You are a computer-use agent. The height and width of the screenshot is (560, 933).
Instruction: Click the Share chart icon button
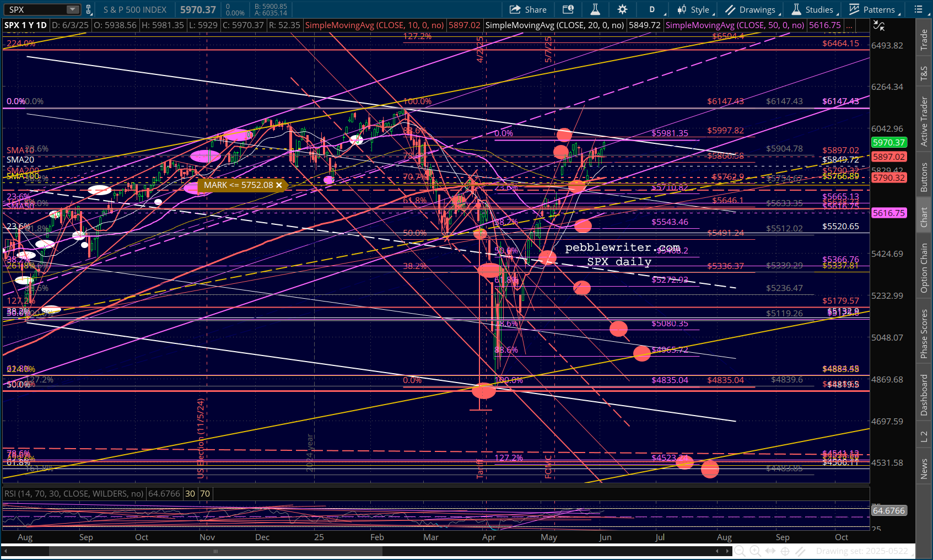tap(527, 9)
